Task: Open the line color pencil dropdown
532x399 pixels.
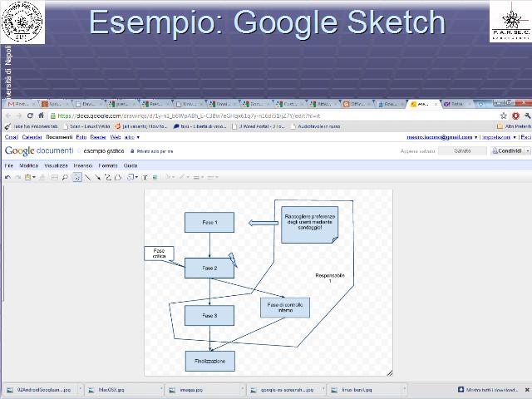Action: pos(185,177)
